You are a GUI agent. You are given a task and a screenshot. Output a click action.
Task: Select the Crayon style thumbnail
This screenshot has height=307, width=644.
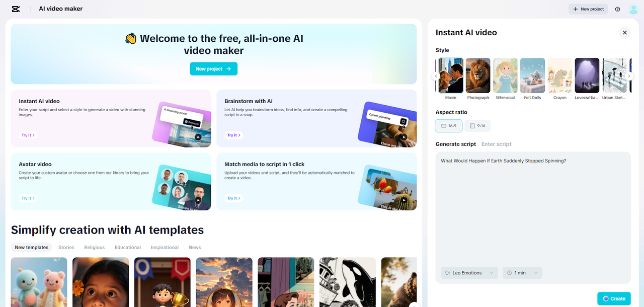559,76
